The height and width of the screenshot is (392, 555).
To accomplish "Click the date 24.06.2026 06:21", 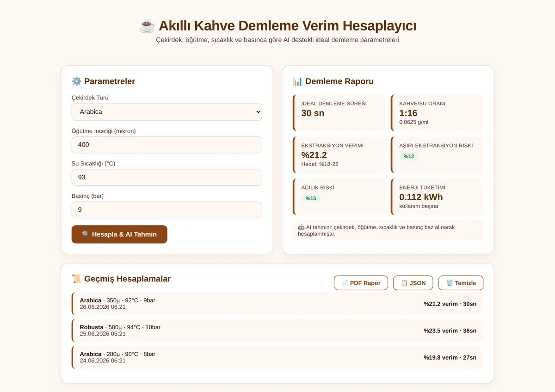I will pos(103,361).
